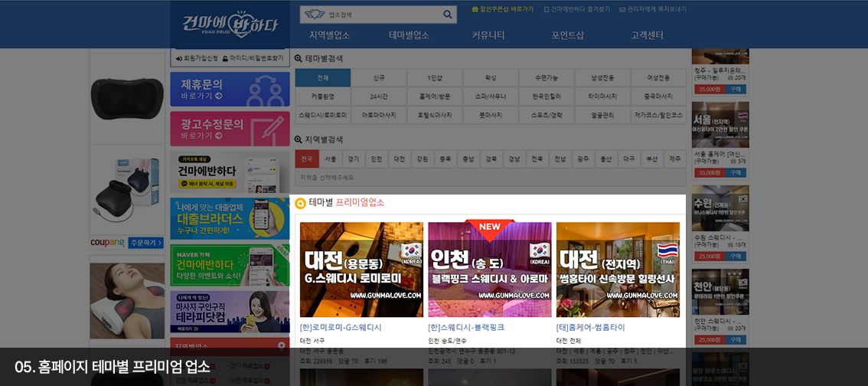The width and height of the screenshot is (868, 386).
Task: Open the 인천 송도 블랙핑크 thumbnail
Action: [x=489, y=270]
